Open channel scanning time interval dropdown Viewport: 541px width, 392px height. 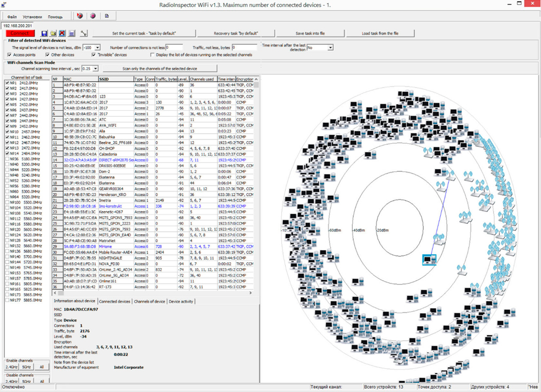click(95, 69)
